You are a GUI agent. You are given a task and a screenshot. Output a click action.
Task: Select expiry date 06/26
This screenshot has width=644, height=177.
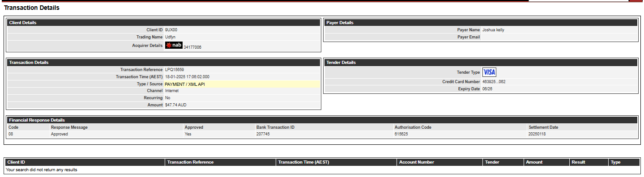click(x=487, y=89)
